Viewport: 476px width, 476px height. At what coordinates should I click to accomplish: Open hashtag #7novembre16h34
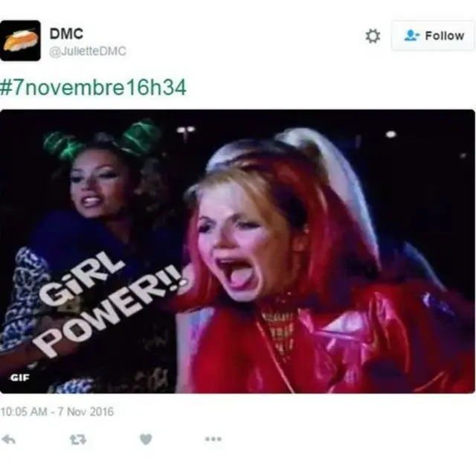pyautogui.click(x=93, y=88)
